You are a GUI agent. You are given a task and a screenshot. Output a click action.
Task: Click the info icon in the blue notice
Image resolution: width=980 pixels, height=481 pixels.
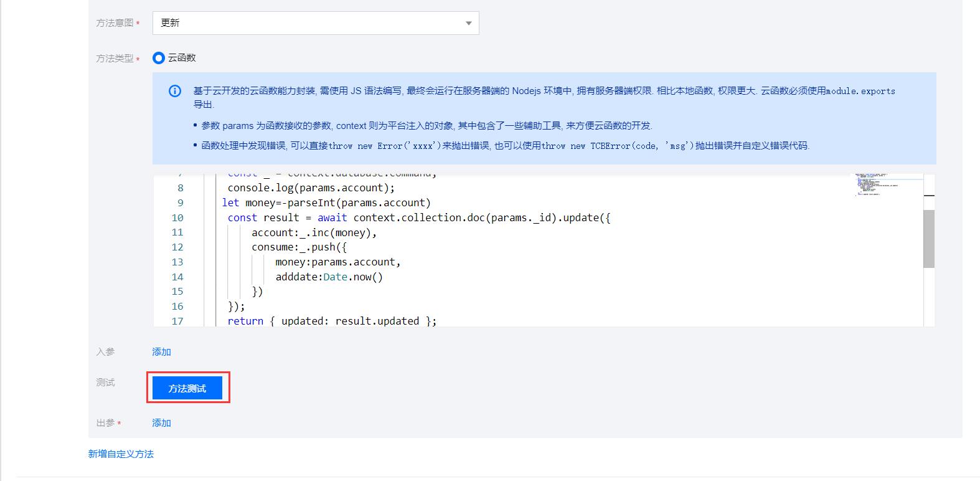[175, 91]
